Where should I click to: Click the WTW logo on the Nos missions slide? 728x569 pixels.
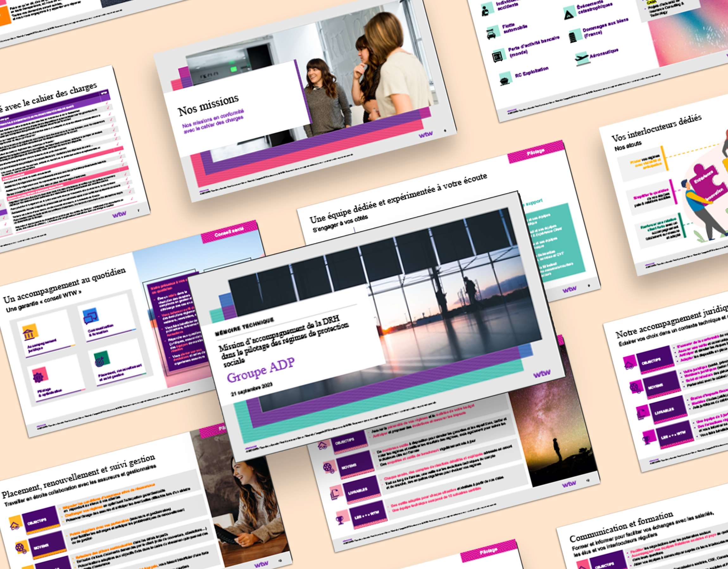click(426, 135)
